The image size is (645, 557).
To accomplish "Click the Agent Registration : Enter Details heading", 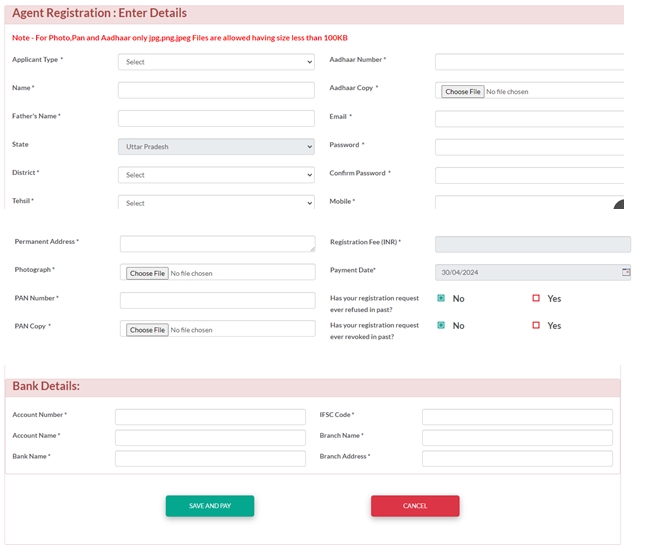I will 100,13.
